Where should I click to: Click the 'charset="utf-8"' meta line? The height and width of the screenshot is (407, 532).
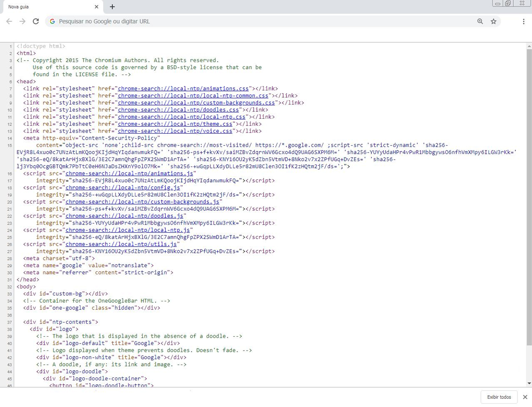pos(59,258)
